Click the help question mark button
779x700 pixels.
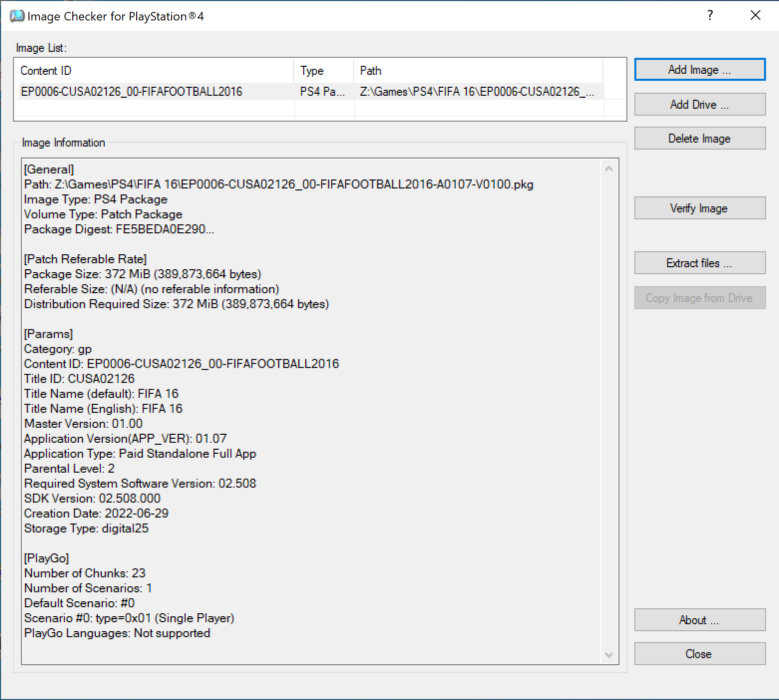pyautogui.click(x=710, y=15)
